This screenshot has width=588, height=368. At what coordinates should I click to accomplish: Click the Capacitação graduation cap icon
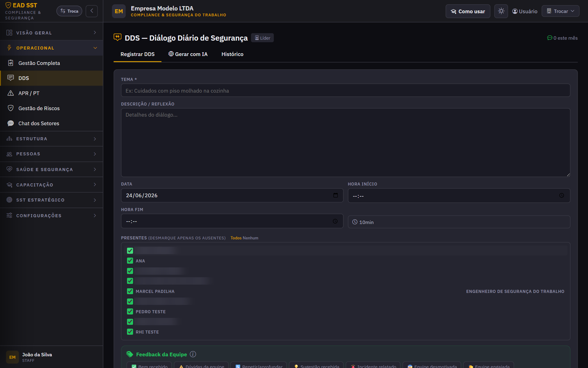click(x=9, y=185)
